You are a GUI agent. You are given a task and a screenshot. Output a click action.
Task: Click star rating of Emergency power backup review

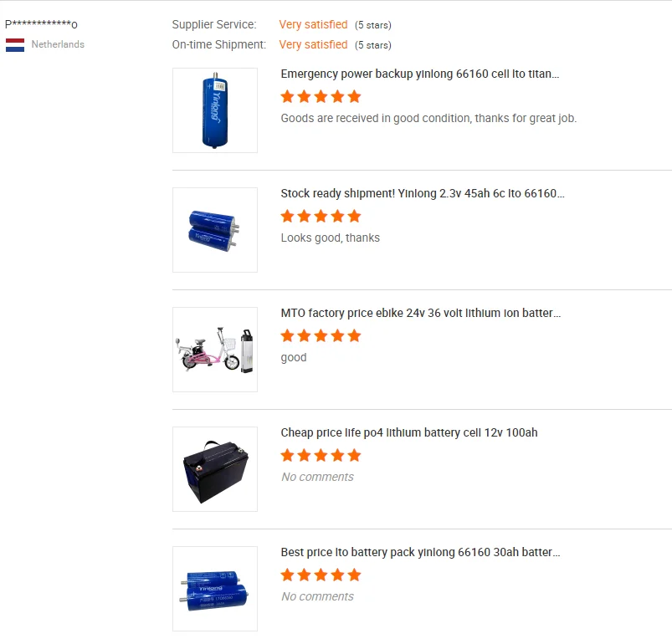(x=321, y=96)
